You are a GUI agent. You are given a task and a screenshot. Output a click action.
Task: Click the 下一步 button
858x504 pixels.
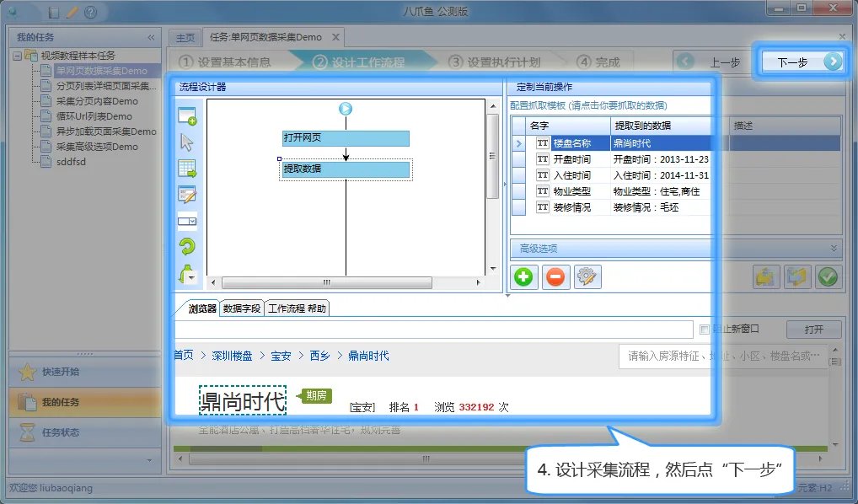pos(802,62)
